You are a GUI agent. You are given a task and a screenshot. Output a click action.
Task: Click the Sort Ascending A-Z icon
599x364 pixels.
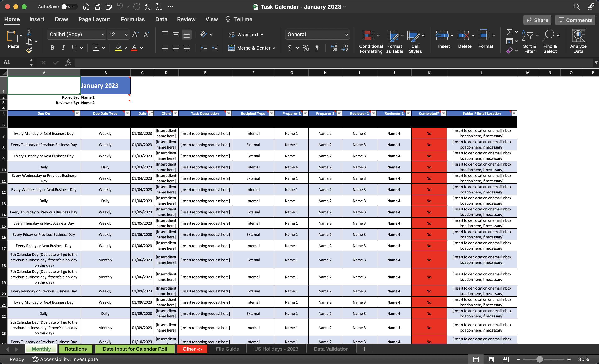(148, 7)
